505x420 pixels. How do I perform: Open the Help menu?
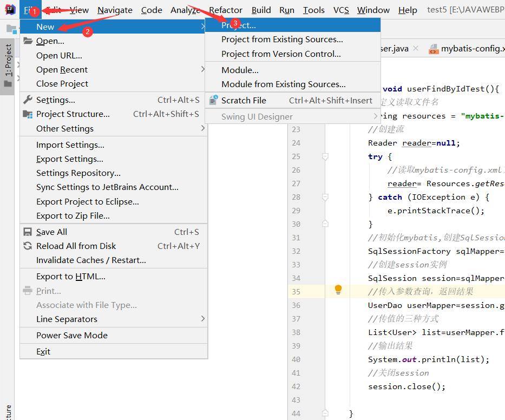pyautogui.click(x=408, y=10)
